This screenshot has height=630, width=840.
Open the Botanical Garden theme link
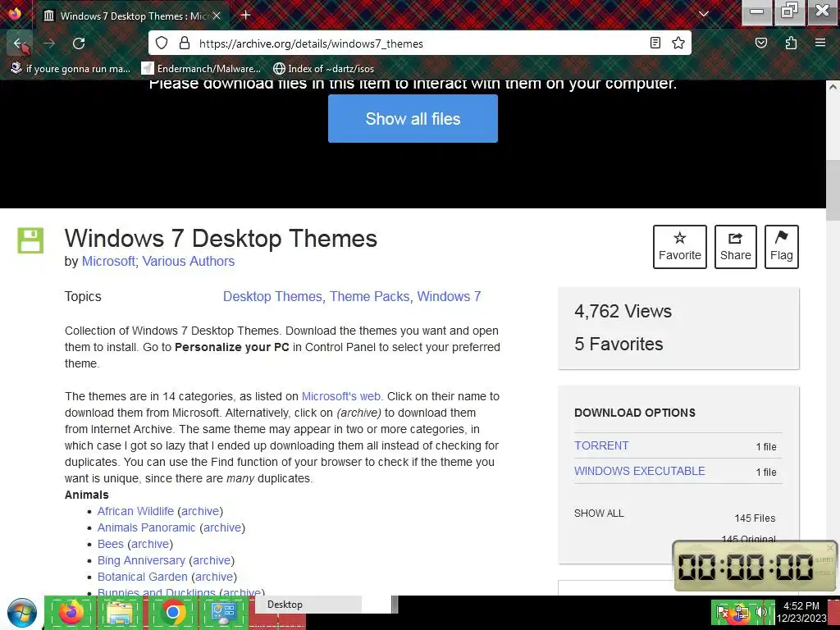[143, 577]
